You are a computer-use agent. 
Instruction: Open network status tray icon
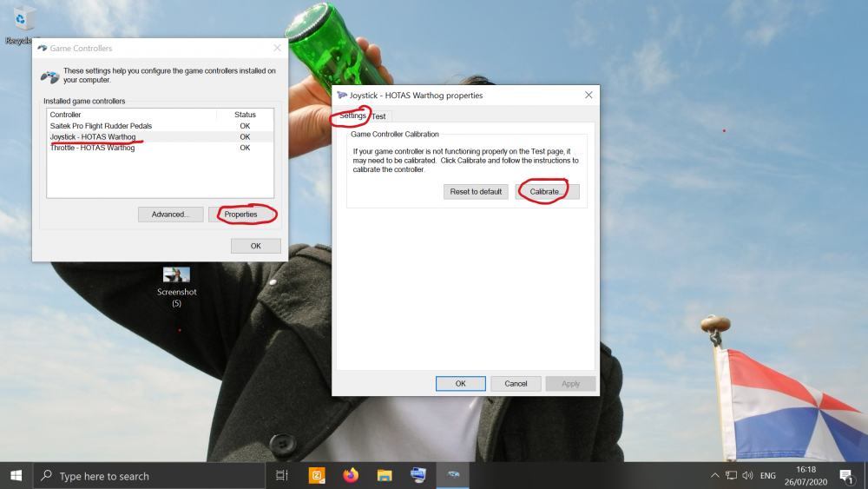click(x=731, y=476)
